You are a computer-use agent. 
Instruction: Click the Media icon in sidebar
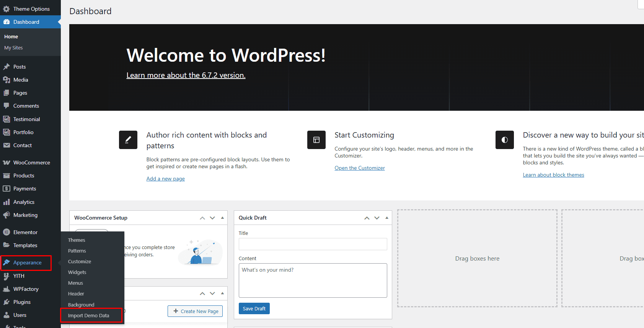7,80
